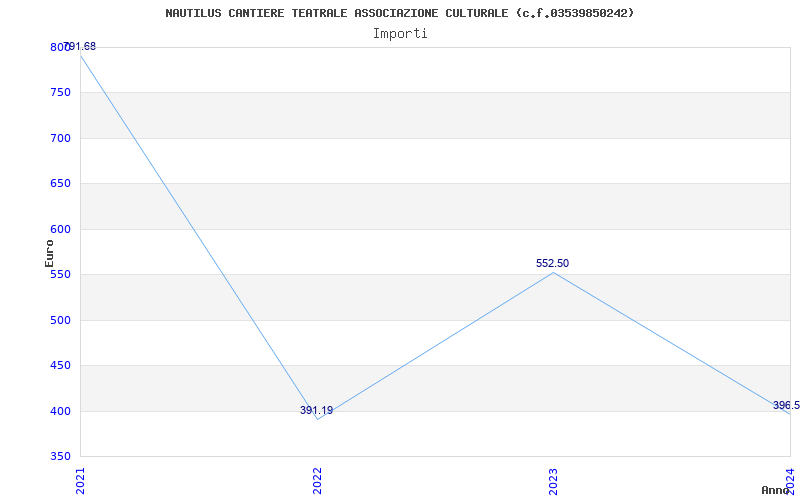Screen dimensions: 800x500
Task: Click the 396.5 data label
Action: click(786, 406)
